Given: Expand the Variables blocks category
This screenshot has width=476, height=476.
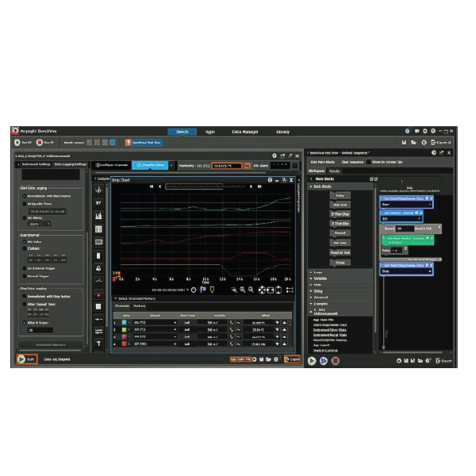Looking at the screenshot, I should click(x=321, y=278).
